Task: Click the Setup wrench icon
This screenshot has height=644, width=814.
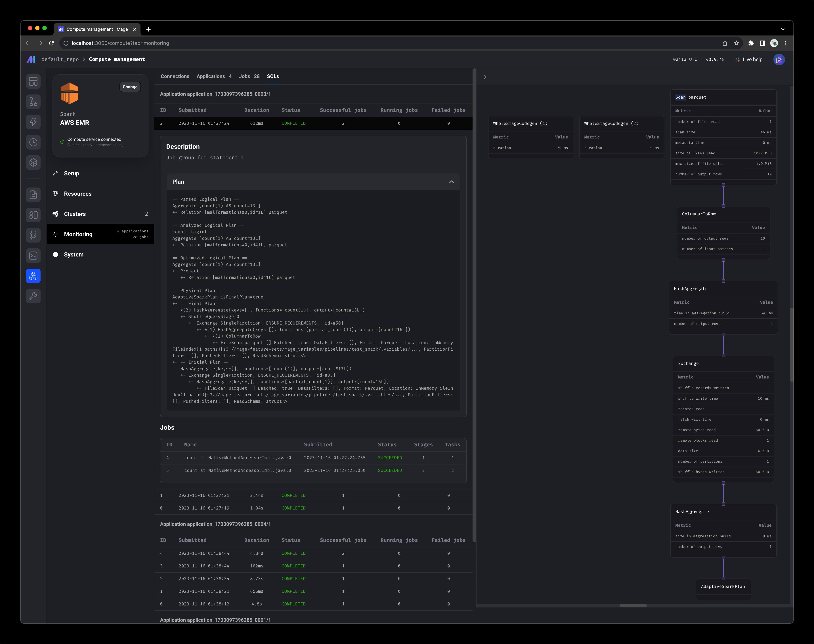Action: [x=55, y=173]
